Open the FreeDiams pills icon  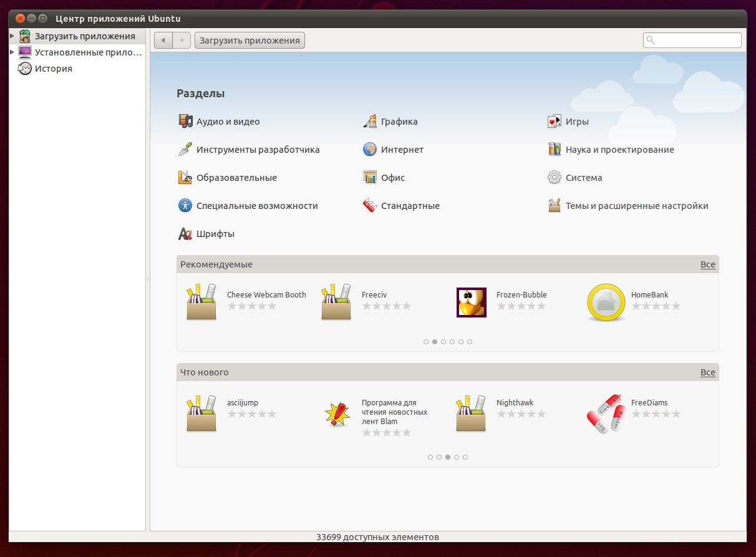(x=606, y=414)
